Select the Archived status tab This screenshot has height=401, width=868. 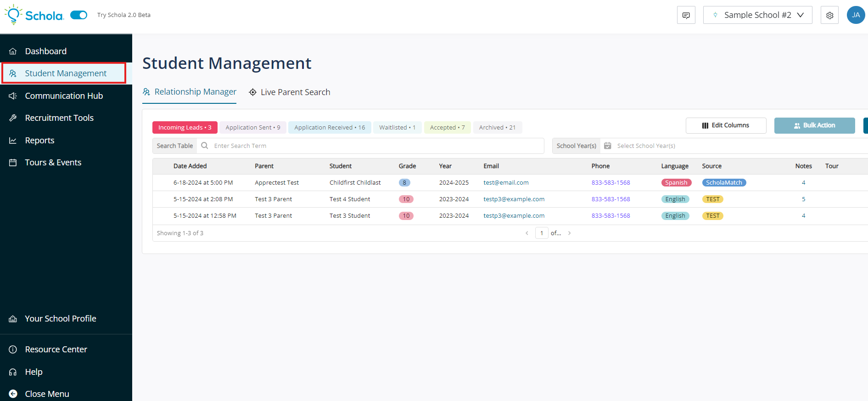[498, 127]
